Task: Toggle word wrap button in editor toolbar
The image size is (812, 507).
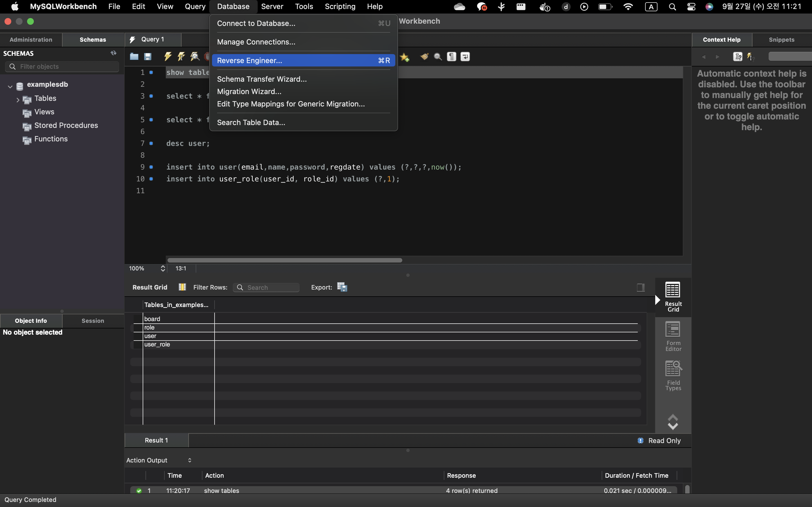Action: point(465,57)
